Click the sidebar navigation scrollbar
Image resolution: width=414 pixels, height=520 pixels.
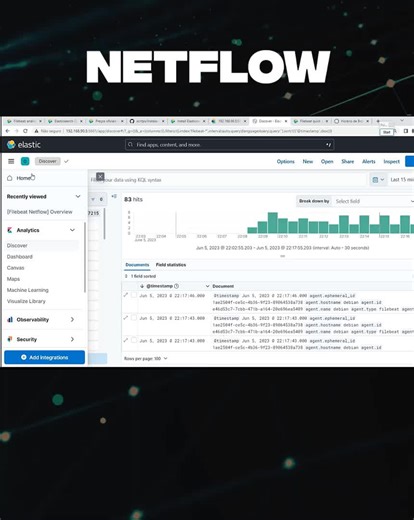(x=85, y=257)
